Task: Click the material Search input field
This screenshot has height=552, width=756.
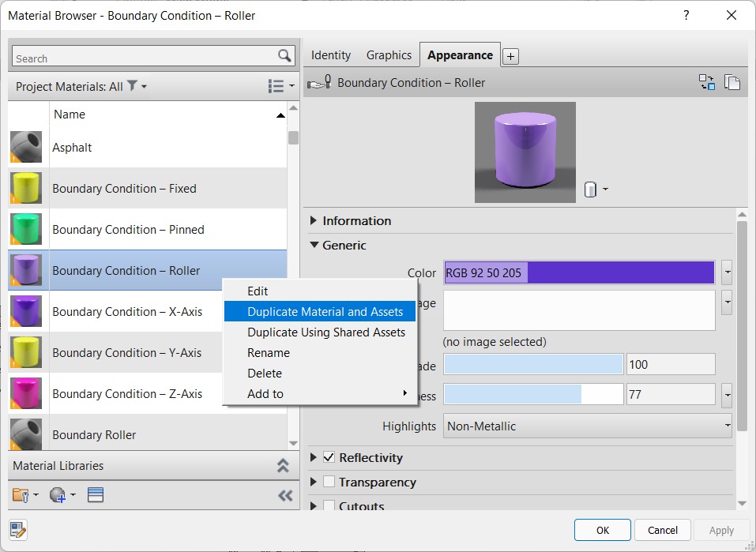Action: point(145,56)
